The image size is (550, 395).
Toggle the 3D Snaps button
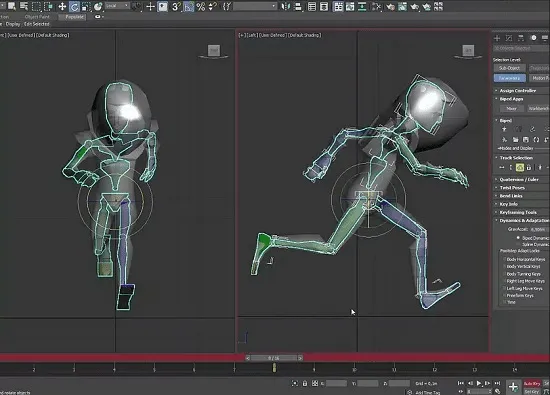(176, 6)
